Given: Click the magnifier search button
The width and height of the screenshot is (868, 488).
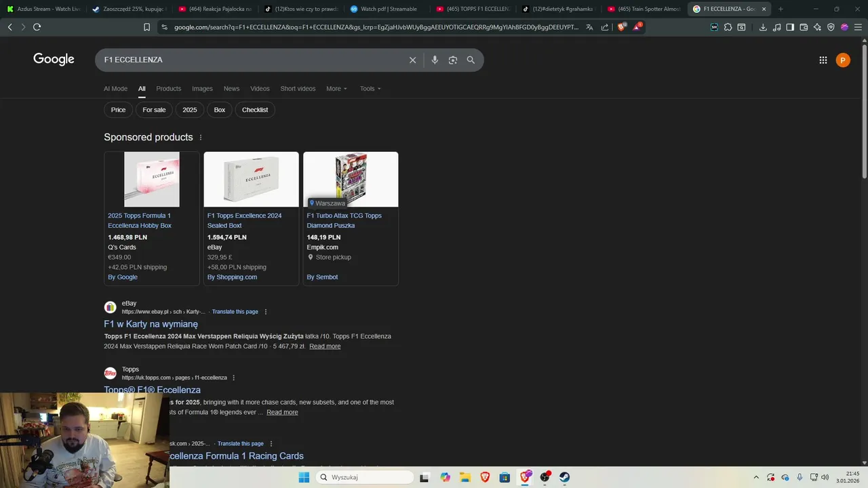Looking at the screenshot, I should tap(471, 60).
